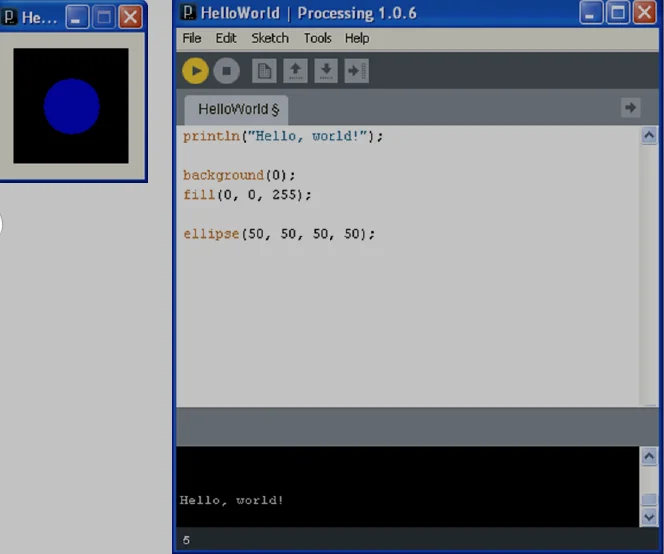
Task: Open the Sketch menu
Action: tap(270, 39)
